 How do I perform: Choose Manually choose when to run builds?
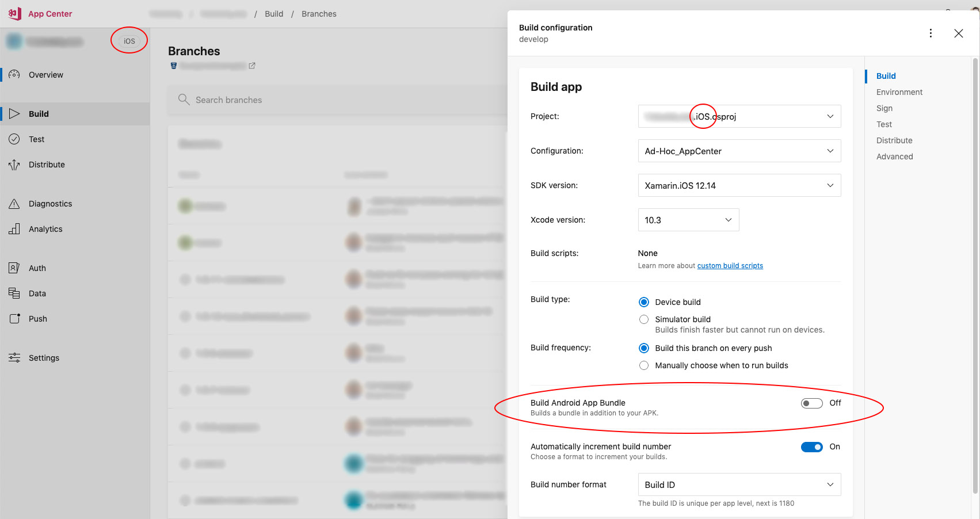click(x=644, y=365)
